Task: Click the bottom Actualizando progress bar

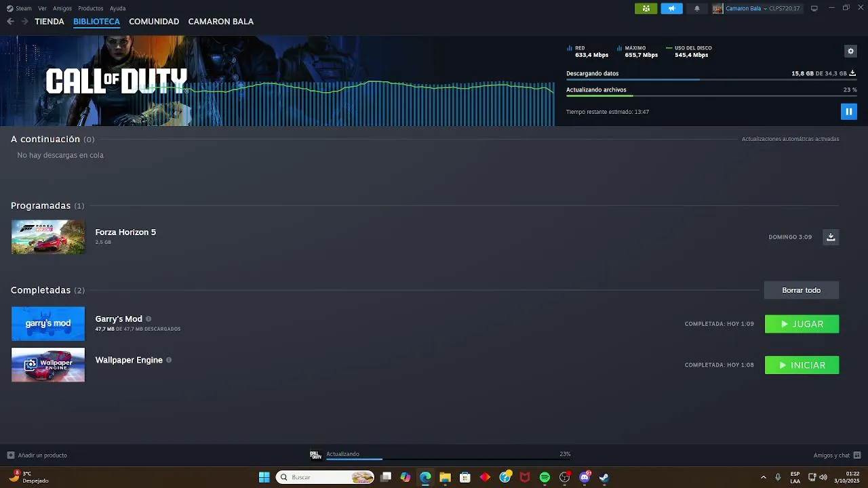Action: pos(448,459)
